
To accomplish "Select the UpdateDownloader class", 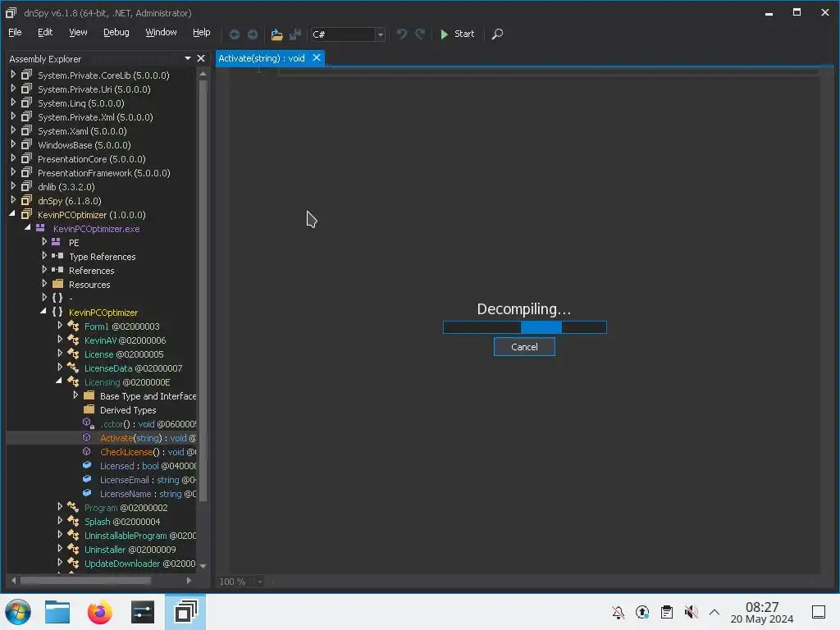I will pyautogui.click(x=140, y=563).
